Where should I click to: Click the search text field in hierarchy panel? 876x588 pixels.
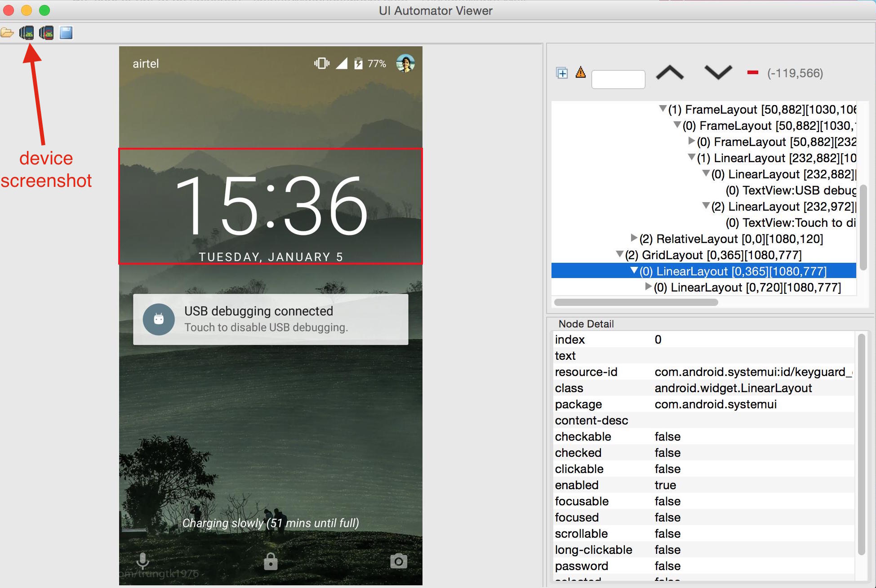click(x=618, y=80)
